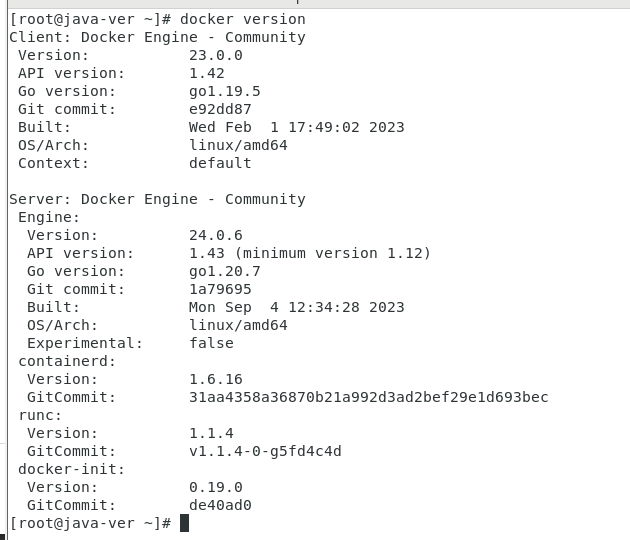The width and height of the screenshot is (630, 540).
Task: Click the 'Server: Docker Engine - Community' heading
Action: [157, 199]
